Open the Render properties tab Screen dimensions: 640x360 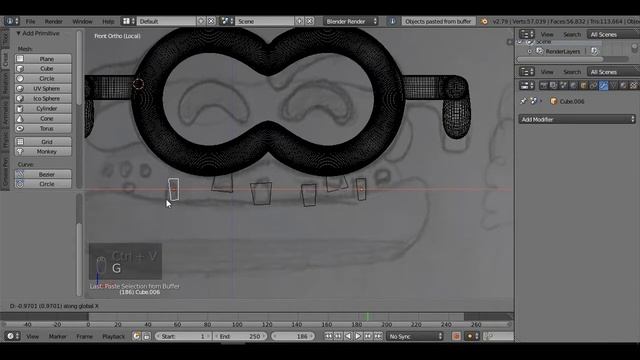click(x=543, y=85)
